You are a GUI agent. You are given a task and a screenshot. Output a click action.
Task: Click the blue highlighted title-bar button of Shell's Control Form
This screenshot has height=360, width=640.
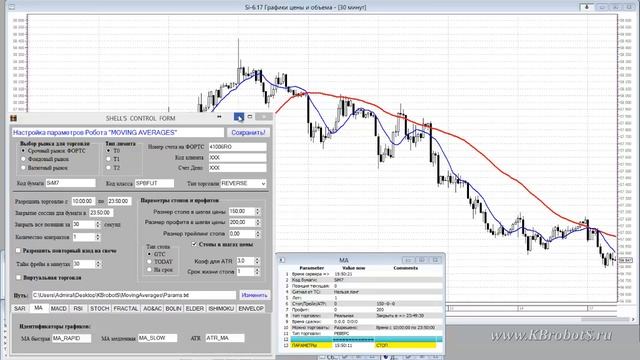click(x=239, y=117)
